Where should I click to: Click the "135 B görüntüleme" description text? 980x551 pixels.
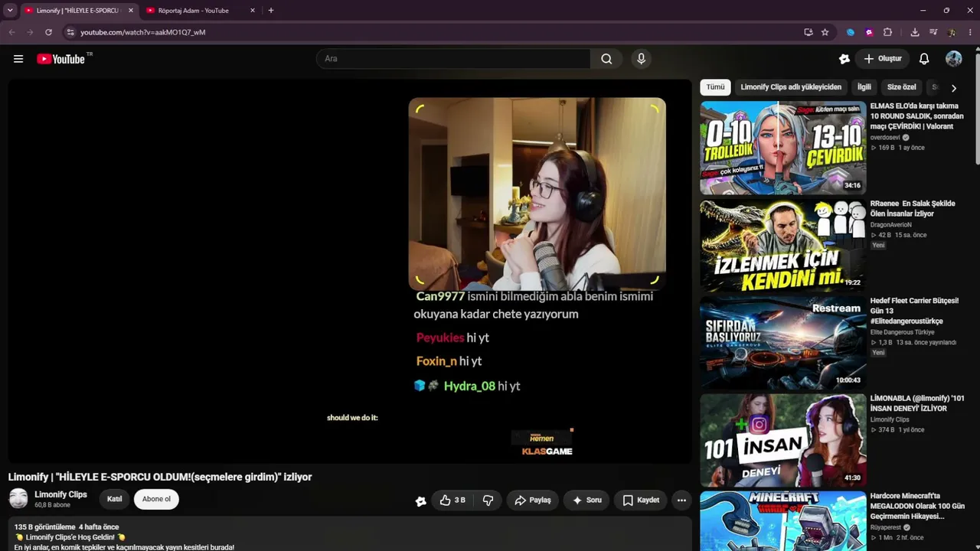(44, 527)
